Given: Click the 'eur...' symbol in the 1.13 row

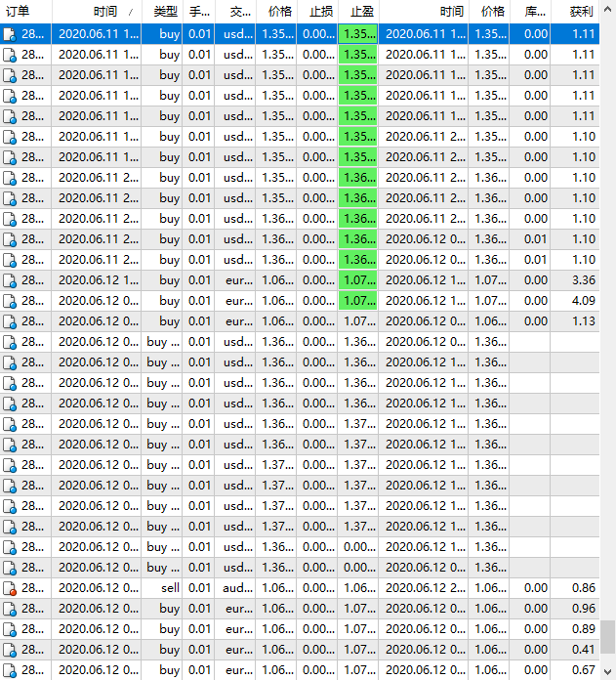Looking at the screenshot, I should tap(235, 321).
